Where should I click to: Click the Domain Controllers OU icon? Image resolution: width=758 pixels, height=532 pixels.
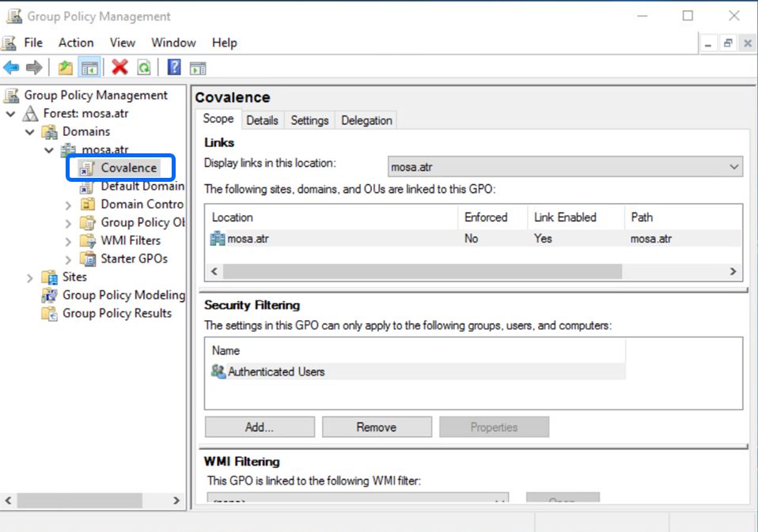[x=88, y=204]
